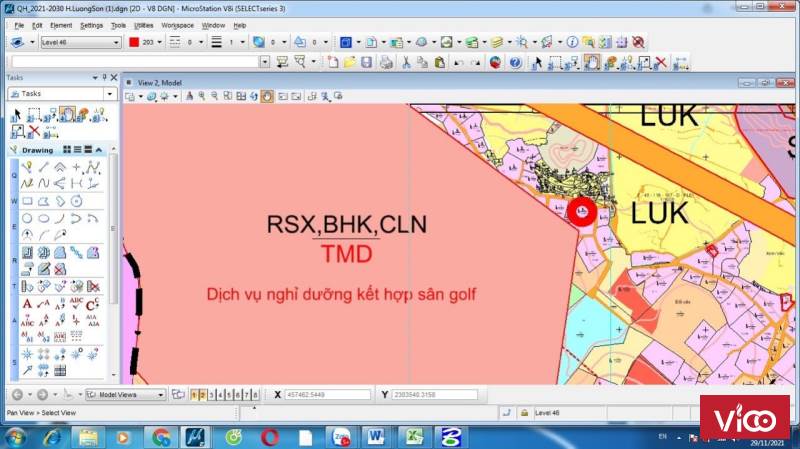Open the Element menu

pyautogui.click(x=61, y=25)
